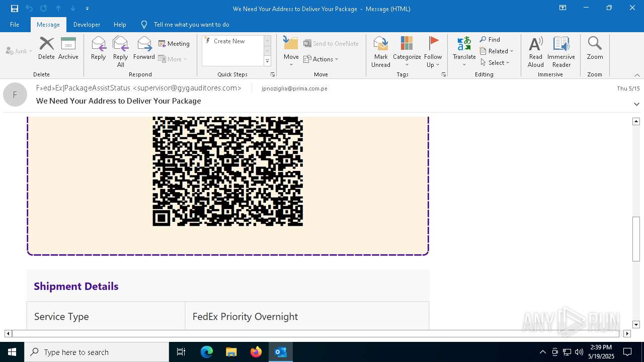Go to Next Item down arrow
The width and height of the screenshot is (644, 362).
coord(73,9)
